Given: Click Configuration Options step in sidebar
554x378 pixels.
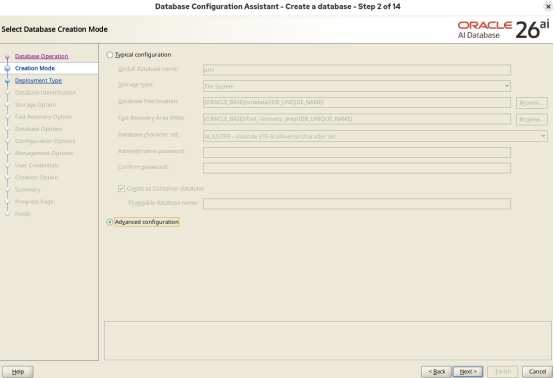Looking at the screenshot, I should pyautogui.click(x=45, y=141).
